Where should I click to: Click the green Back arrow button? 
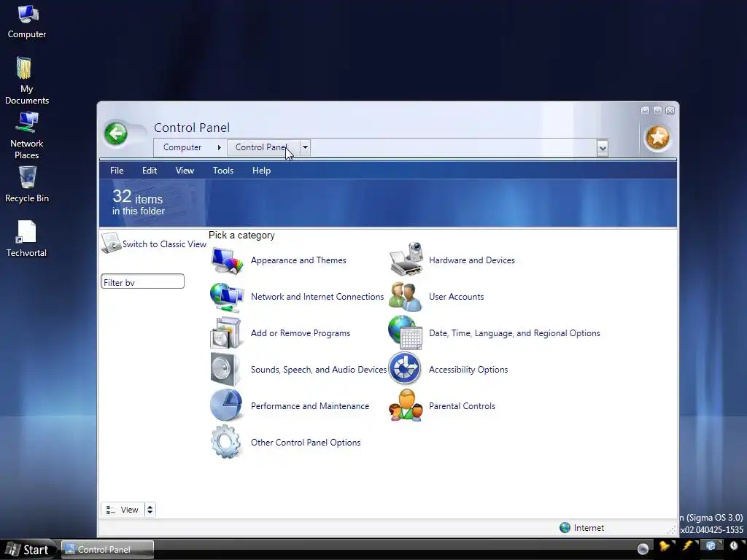coord(116,133)
